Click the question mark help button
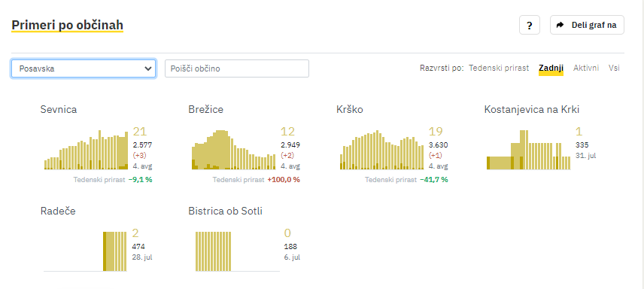The image size is (644, 289). click(x=530, y=25)
